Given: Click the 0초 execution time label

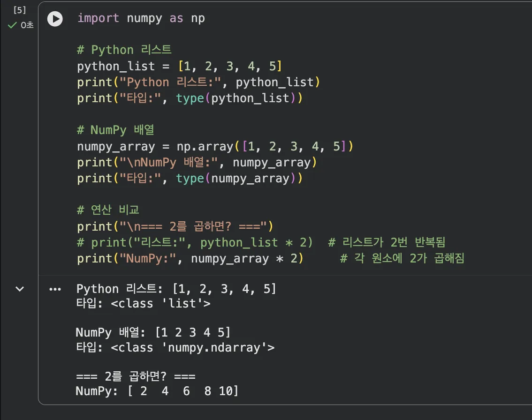Looking at the screenshot, I should click(27, 25).
